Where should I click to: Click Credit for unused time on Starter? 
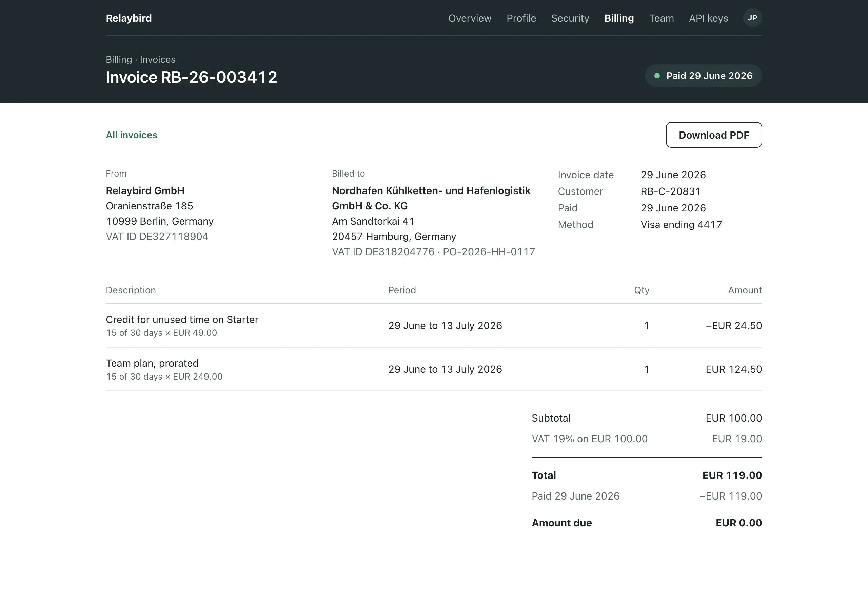point(182,319)
